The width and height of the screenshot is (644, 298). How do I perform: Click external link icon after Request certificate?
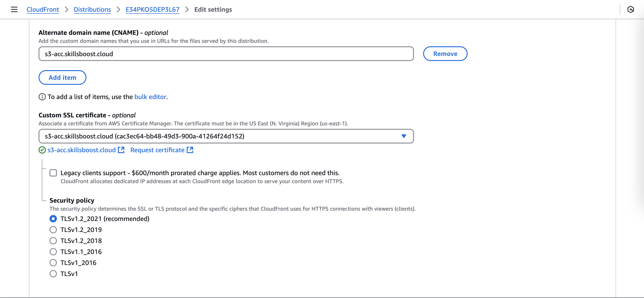[x=190, y=150]
